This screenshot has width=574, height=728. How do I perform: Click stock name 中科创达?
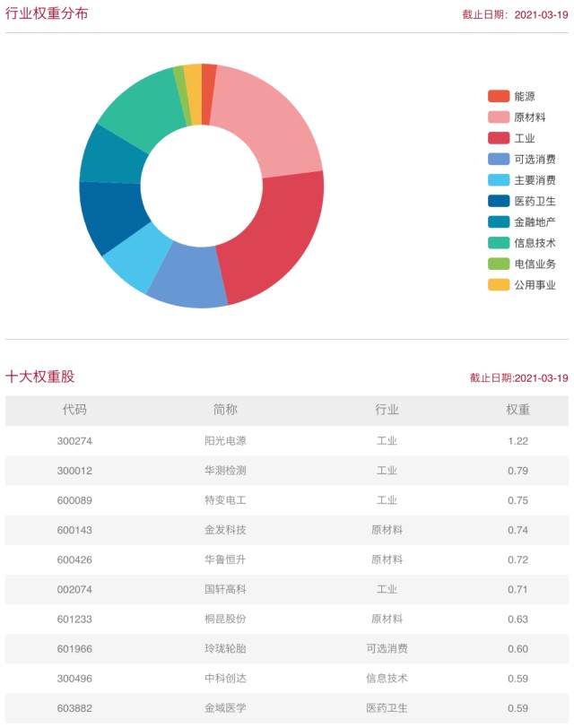coord(225,679)
